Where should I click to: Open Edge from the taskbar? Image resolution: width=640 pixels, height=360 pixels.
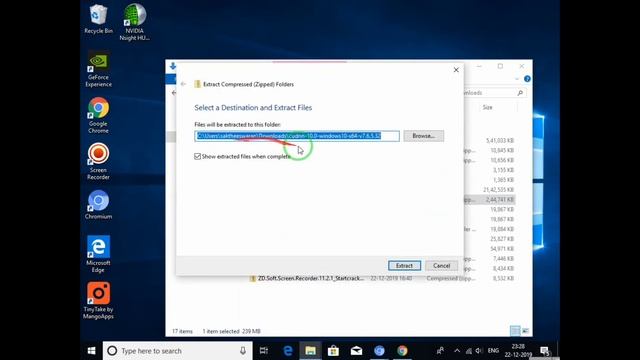pyautogui.click(x=288, y=351)
